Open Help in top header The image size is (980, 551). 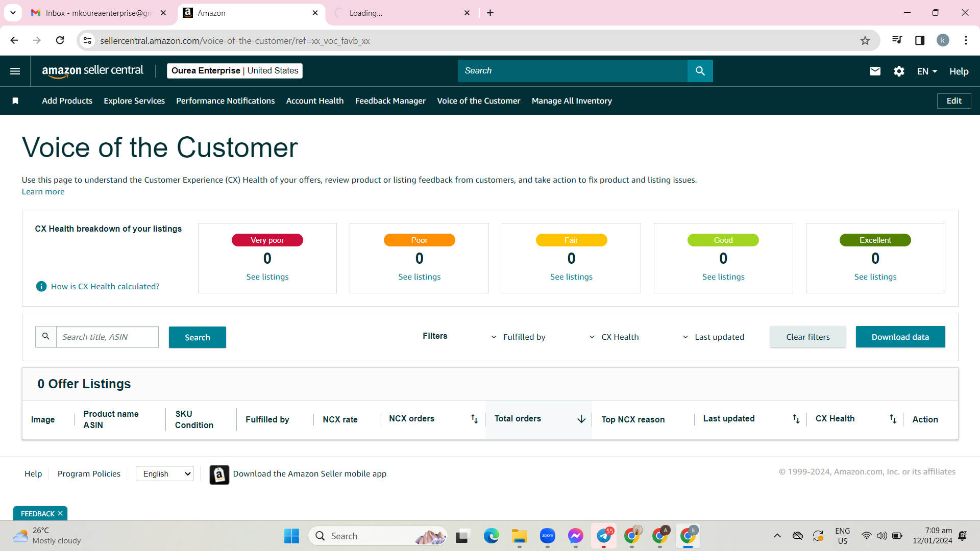[959, 71]
